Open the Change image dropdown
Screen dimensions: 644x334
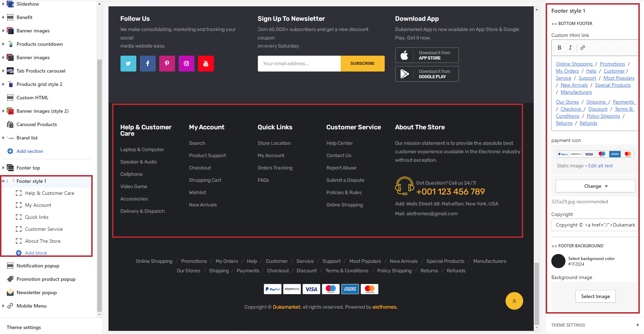tap(595, 186)
